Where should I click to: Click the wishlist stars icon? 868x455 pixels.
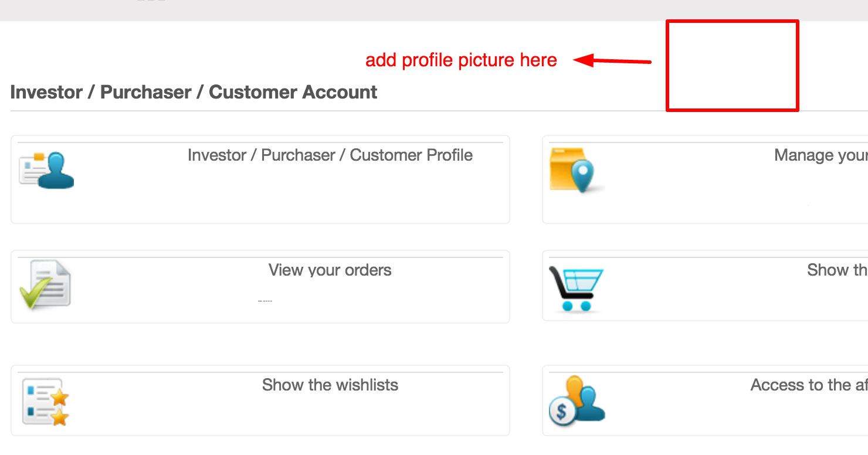pos(46,402)
